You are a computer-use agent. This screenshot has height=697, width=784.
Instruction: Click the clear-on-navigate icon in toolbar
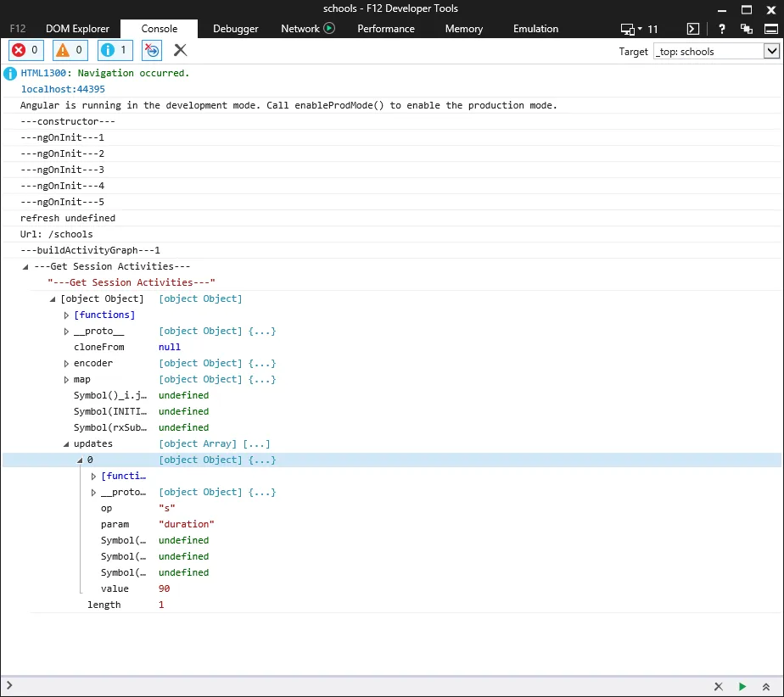point(153,50)
